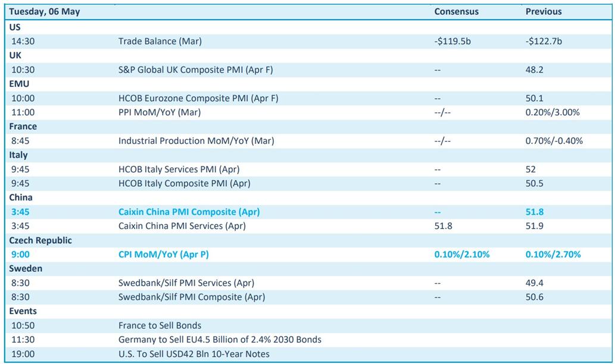The height and width of the screenshot is (364, 615).
Task: Click the US Trade Balance (Mar) entry
Action: point(160,41)
